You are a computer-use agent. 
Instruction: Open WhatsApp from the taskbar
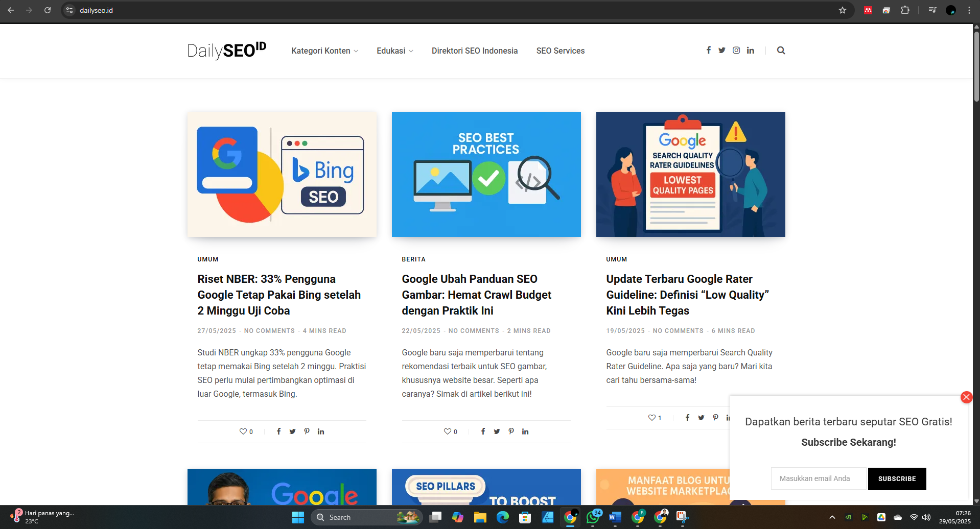point(593,517)
